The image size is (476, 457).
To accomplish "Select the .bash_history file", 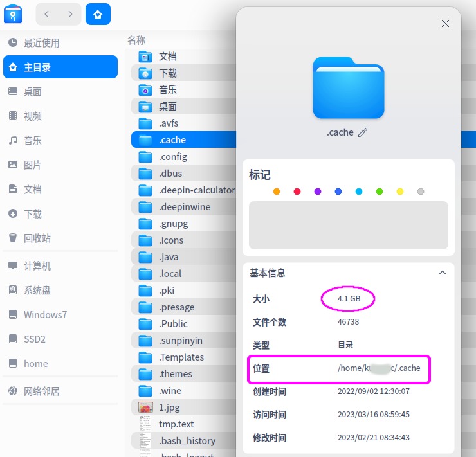I will coord(184,441).
